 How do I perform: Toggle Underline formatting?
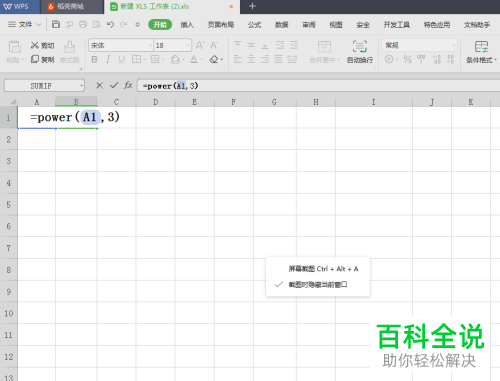pyautogui.click(x=121, y=59)
